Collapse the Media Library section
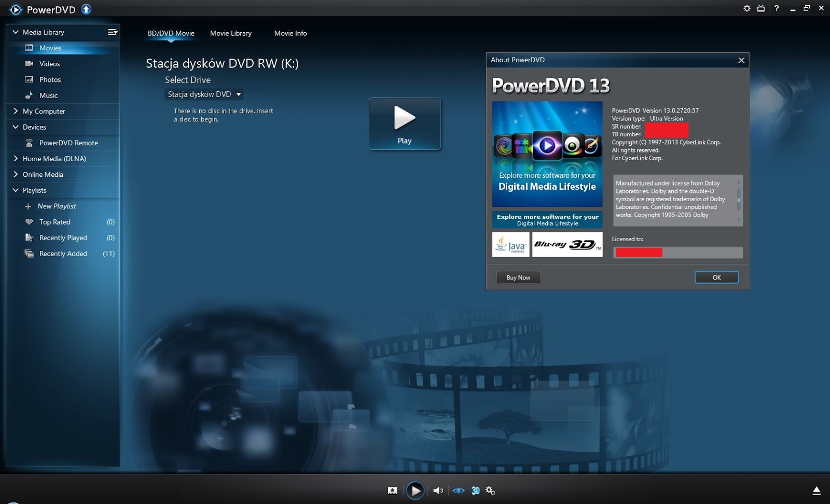The image size is (830, 504). coord(16,32)
